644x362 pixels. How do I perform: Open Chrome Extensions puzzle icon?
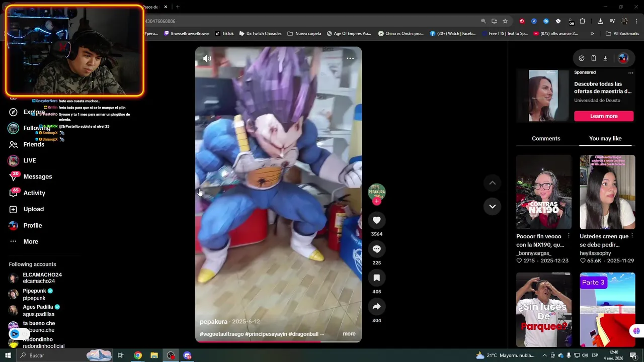(583, 21)
